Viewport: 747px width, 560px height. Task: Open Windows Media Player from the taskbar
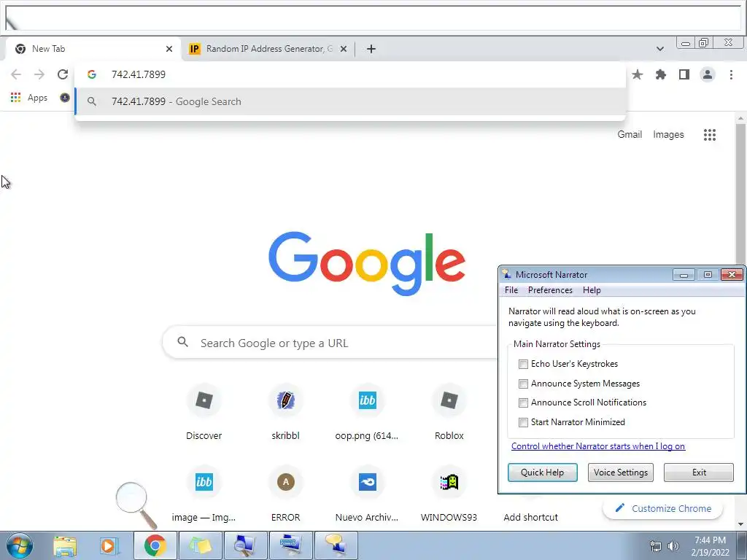point(108,545)
